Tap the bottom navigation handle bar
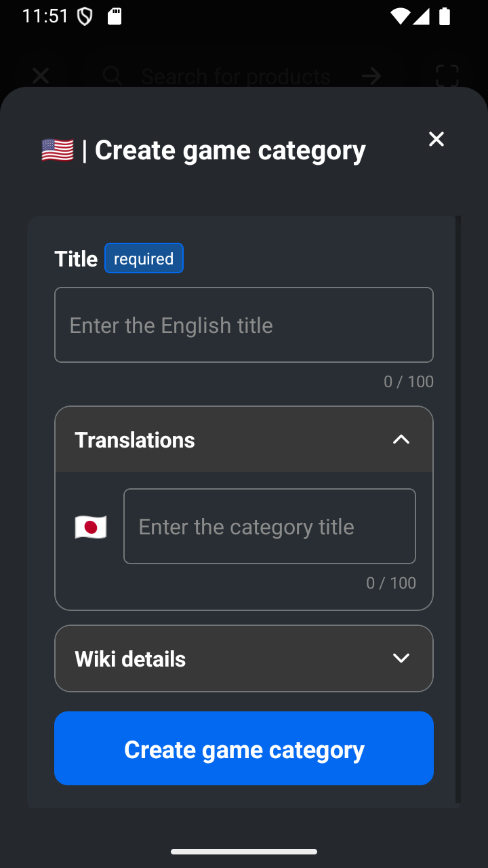The height and width of the screenshot is (868, 488). (244, 852)
